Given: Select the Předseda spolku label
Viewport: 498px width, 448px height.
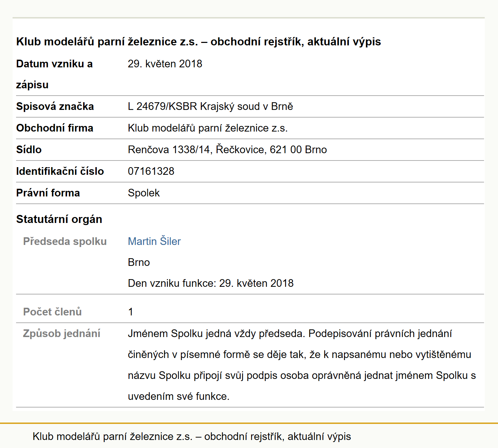Looking at the screenshot, I should pyautogui.click(x=65, y=241).
